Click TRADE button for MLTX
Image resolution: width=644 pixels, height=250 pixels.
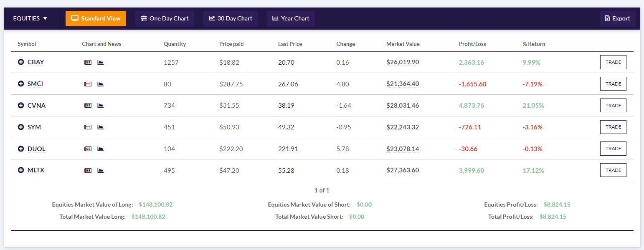pyautogui.click(x=613, y=170)
